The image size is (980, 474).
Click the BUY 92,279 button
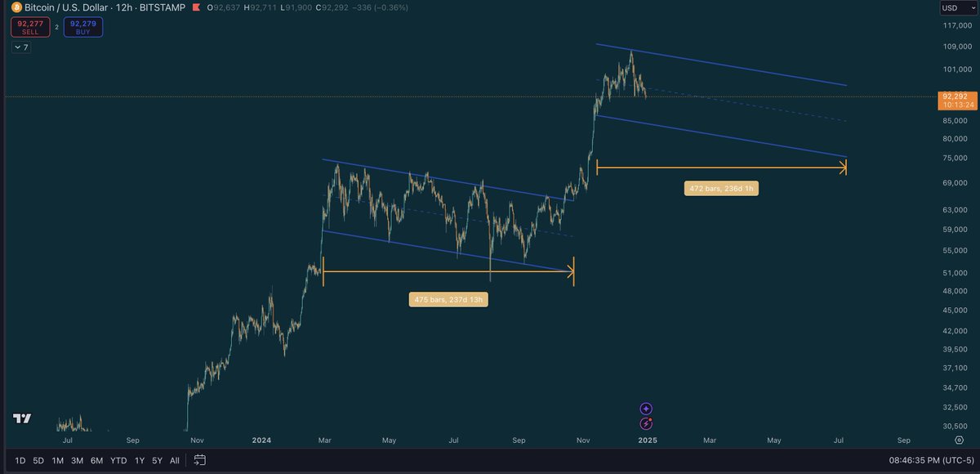[82, 26]
